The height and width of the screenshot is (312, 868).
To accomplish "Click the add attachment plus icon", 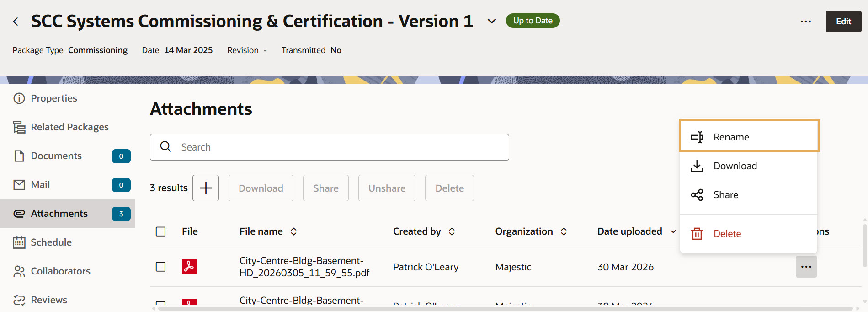I will tap(206, 188).
